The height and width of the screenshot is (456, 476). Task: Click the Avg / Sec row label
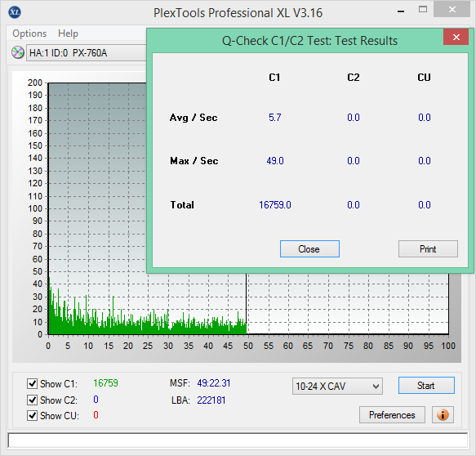click(194, 117)
